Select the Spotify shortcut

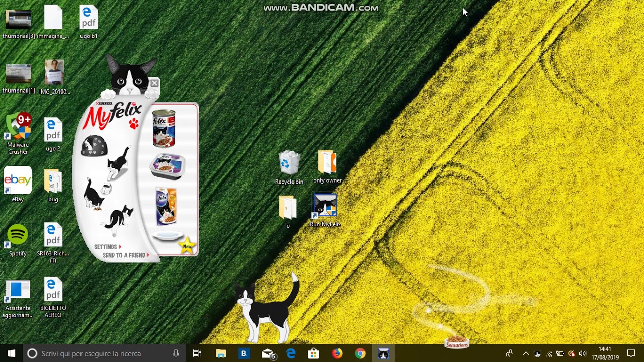click(18, 240)
